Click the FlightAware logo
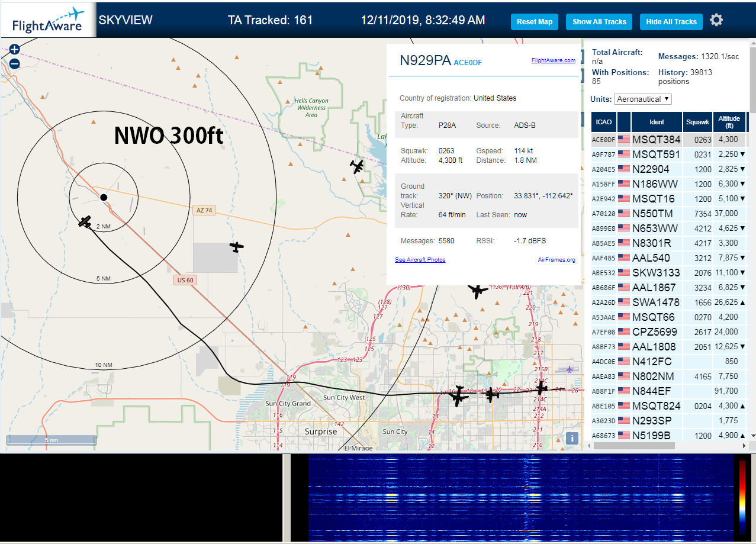Viewport: 756px width, 544px height. click(49, 20)
